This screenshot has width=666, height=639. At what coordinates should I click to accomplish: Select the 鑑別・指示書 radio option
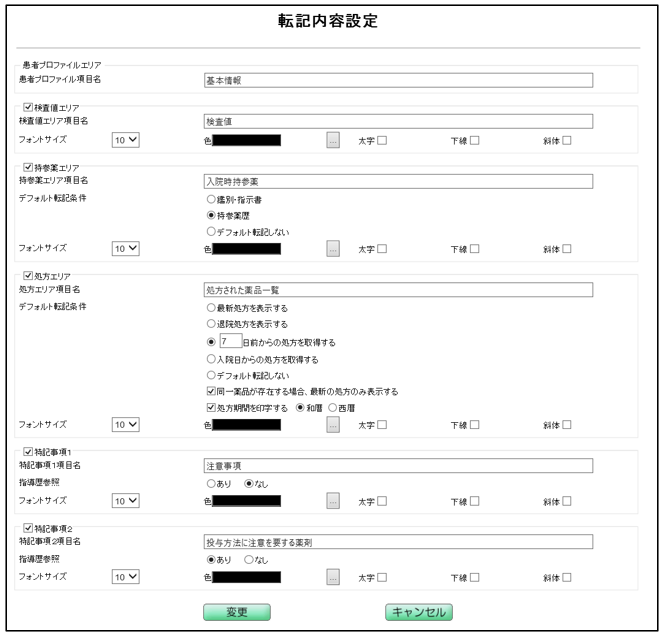[x=211, y=199]
